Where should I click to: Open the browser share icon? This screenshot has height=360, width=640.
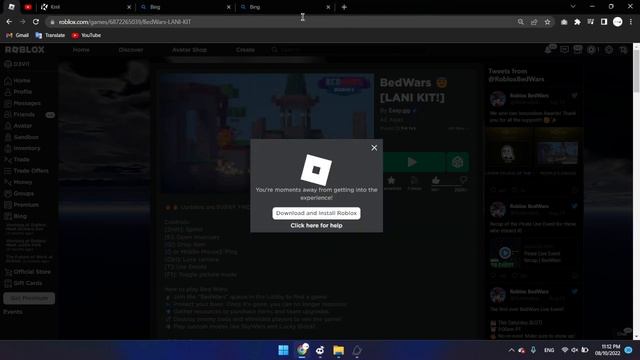(x=534, y=22)
